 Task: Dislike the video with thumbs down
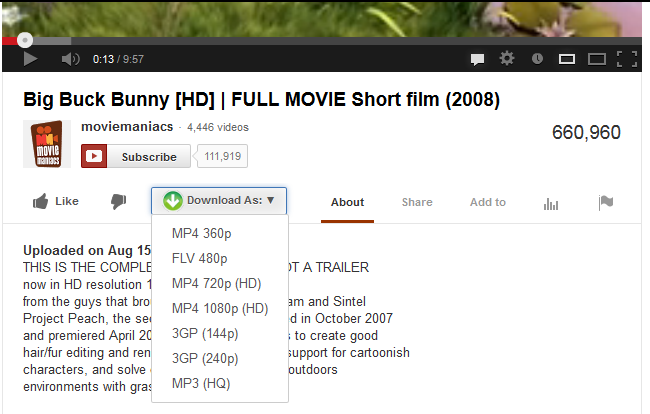(119, 201)
